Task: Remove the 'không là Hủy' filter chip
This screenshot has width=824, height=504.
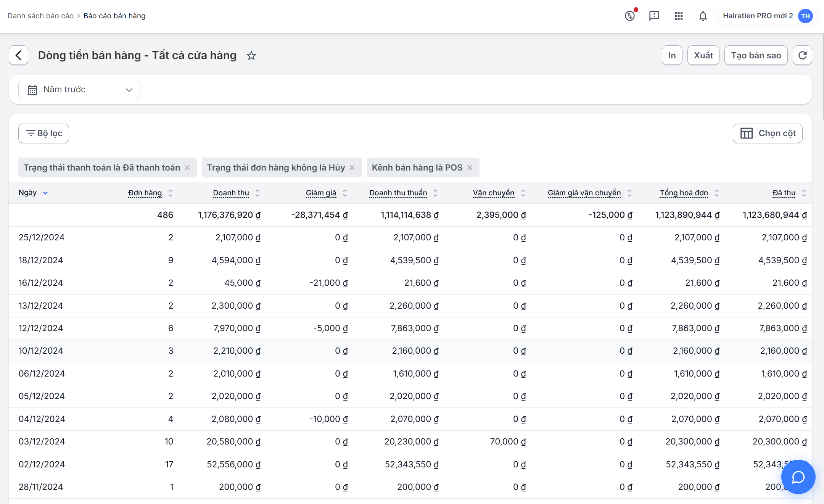Action: tap(352, 167)
